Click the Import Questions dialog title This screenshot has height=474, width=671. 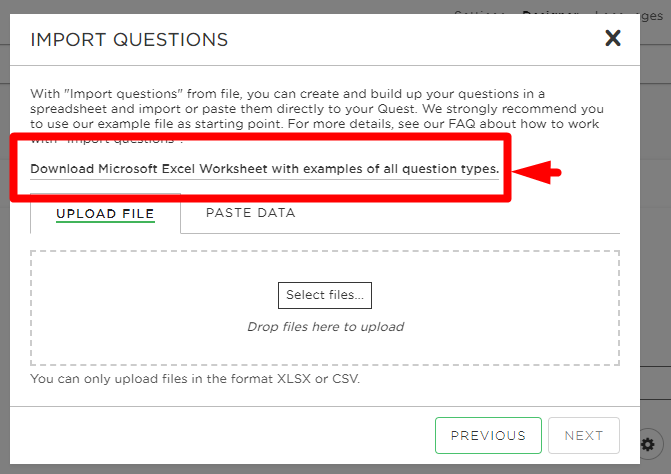point(129,40)
